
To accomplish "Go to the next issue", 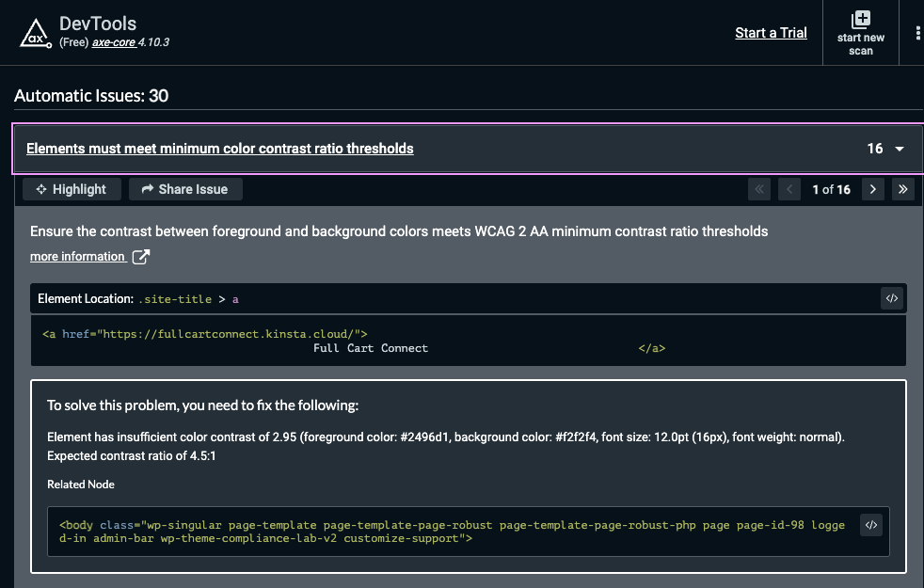I will (873, 189).
